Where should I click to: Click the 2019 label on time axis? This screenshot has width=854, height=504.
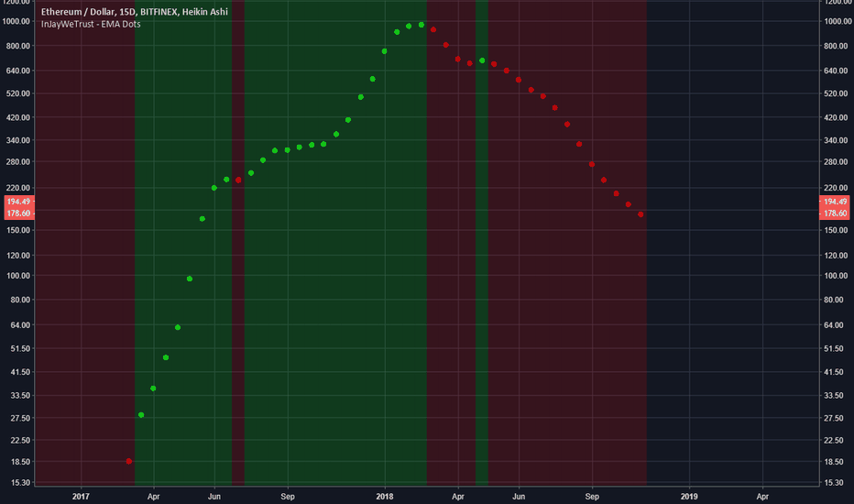coord(689,497)
